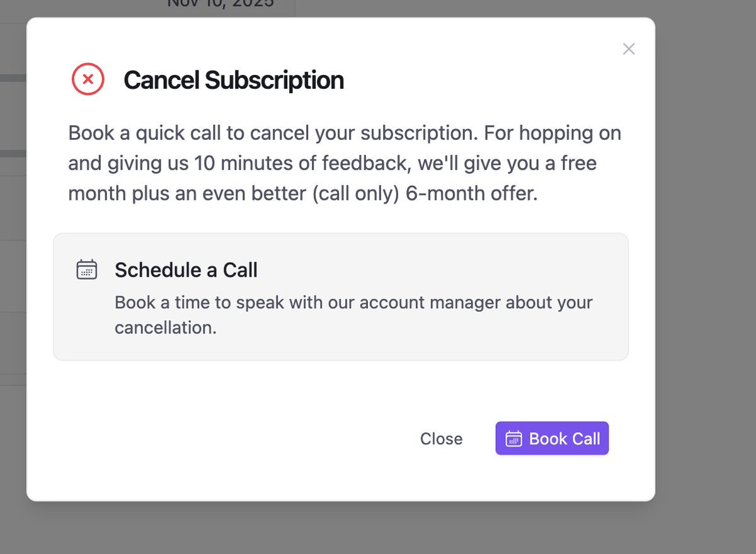Screen dimensions: 756x554
Task: Click the "6-month offer" text
Action: (471, 193)
